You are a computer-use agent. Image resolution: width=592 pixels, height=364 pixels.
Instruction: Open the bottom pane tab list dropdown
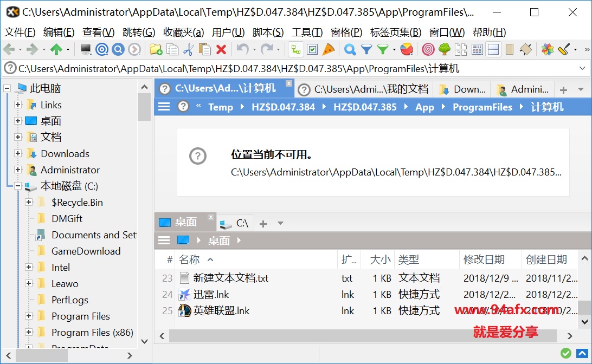click(280, 223)
